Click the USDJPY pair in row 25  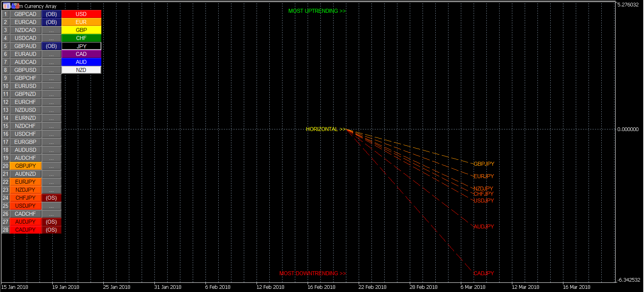pyautogui.click(x=25, y=206)
